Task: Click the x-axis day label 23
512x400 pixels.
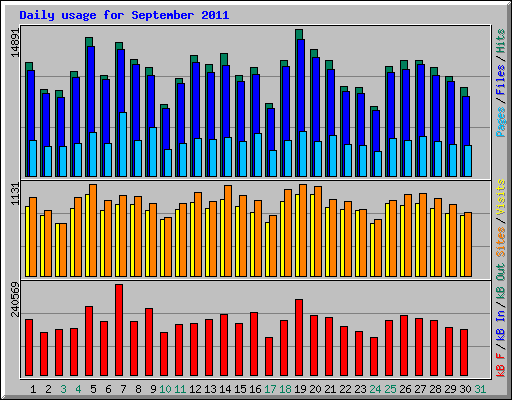Action: [x=360, y=389]
